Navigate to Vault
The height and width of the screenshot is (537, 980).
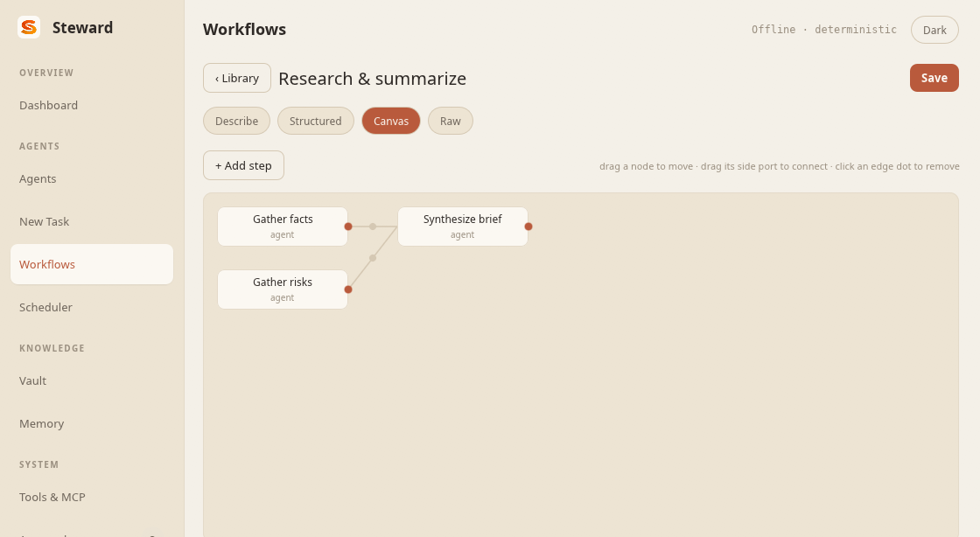click(x=92, y=381)
